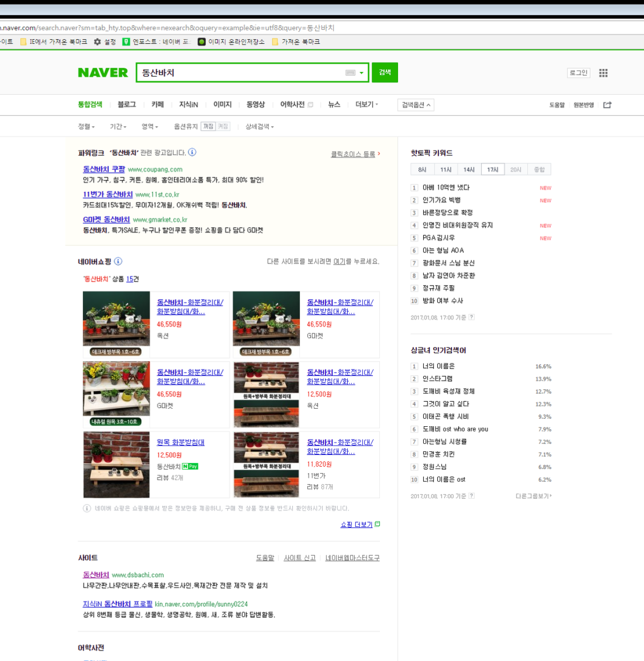
Task: Select the 20시 hot topic time tab
Action: [x=516, y=169]
